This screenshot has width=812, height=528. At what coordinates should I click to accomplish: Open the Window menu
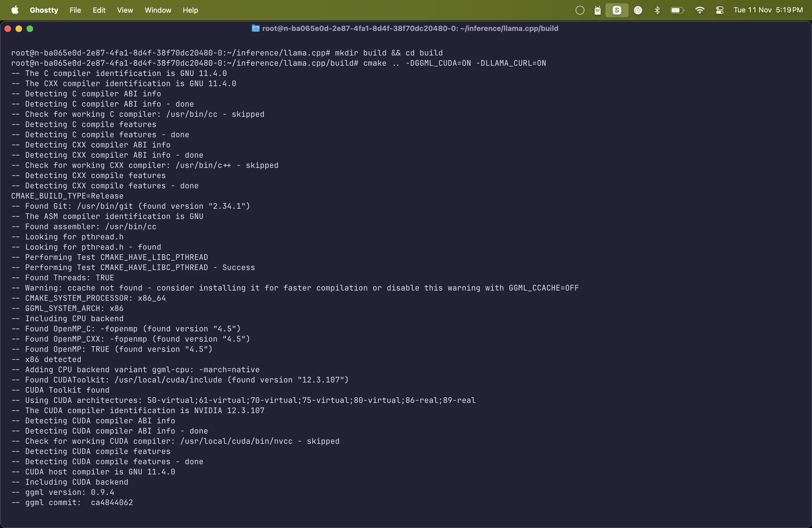coord(158,10)
